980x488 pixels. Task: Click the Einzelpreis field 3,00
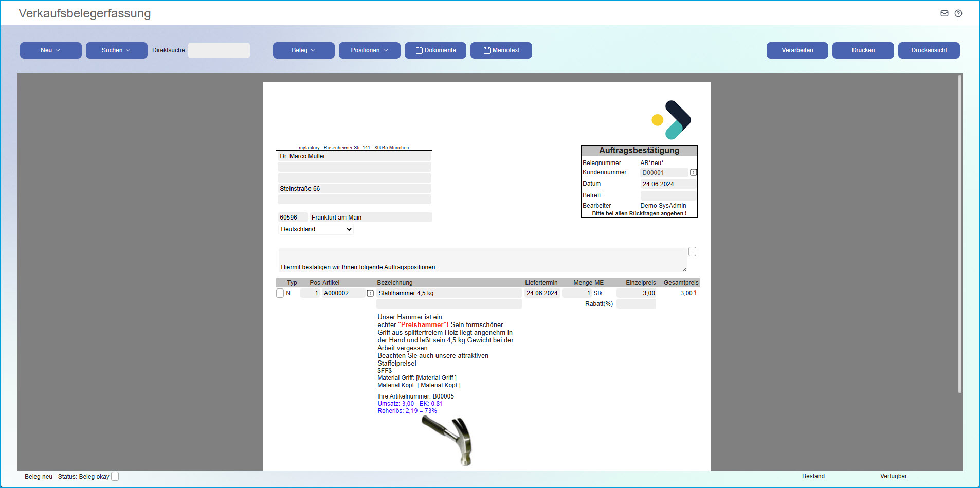click(x=637, y=293)
